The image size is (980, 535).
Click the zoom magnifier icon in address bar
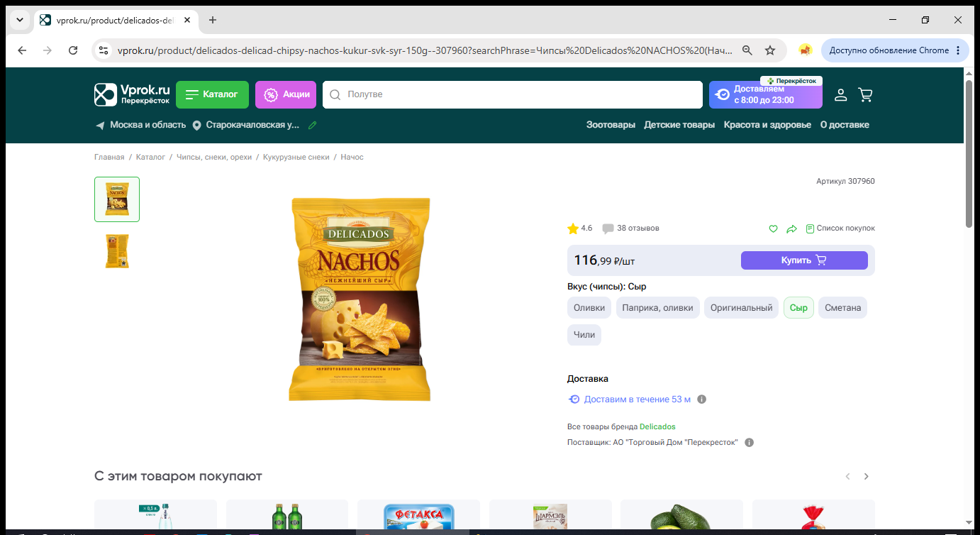tap(747, 50)
